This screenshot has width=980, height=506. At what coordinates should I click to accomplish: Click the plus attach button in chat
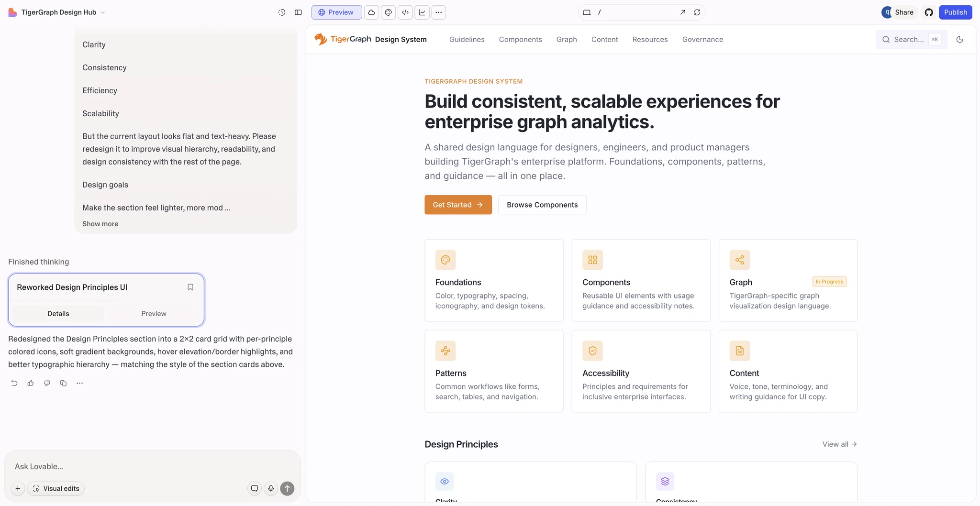tap(18, 488)
